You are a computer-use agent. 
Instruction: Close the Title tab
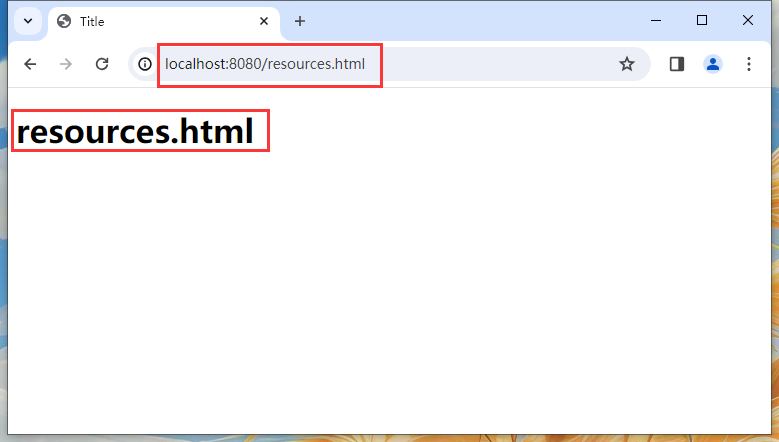pyautogui.click(x=264, y=21)
